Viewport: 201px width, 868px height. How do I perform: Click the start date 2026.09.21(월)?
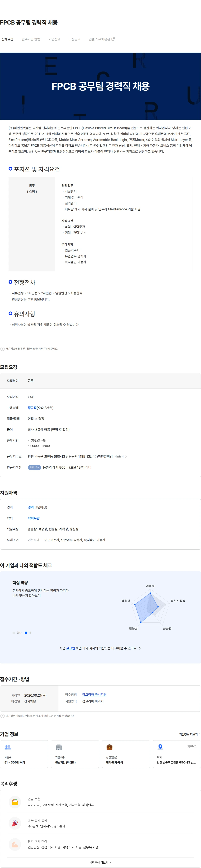click(x=35, y=695)
